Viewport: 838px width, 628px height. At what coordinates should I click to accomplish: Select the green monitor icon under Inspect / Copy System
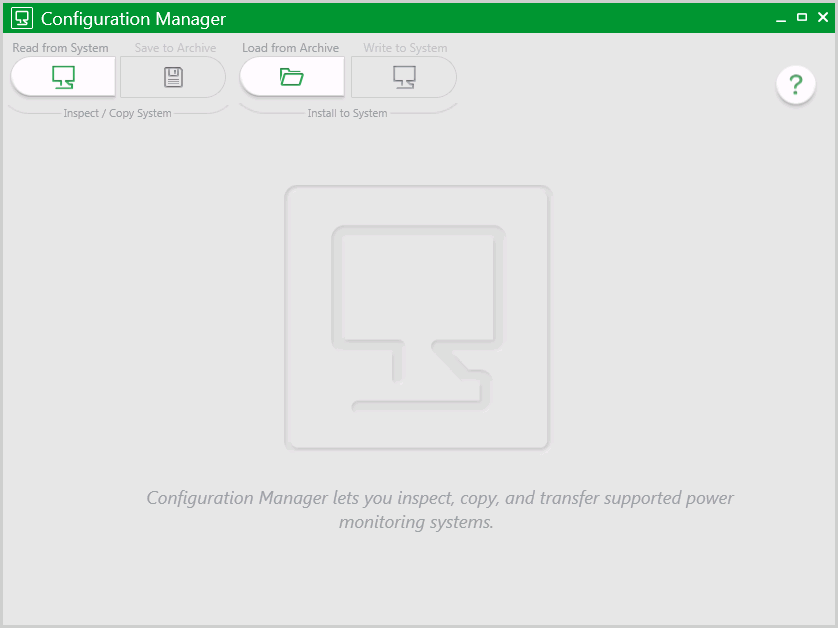tap(62, 76)
